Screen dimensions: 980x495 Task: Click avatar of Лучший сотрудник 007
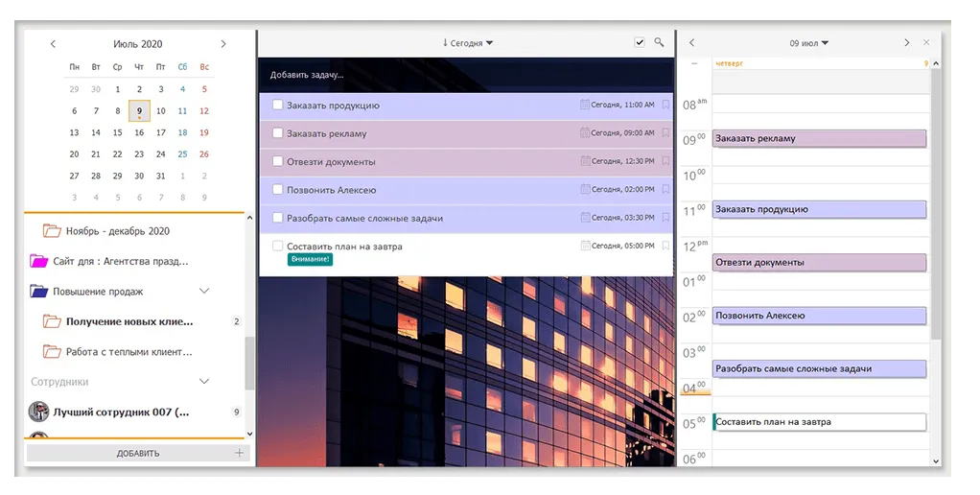(x=38, y=412)
